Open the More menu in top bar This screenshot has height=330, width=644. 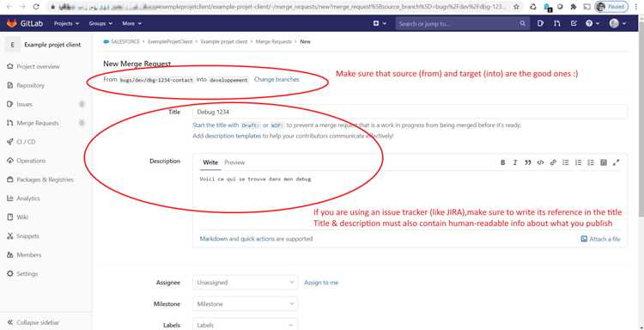pyautogui.click(x=132, y=24)
